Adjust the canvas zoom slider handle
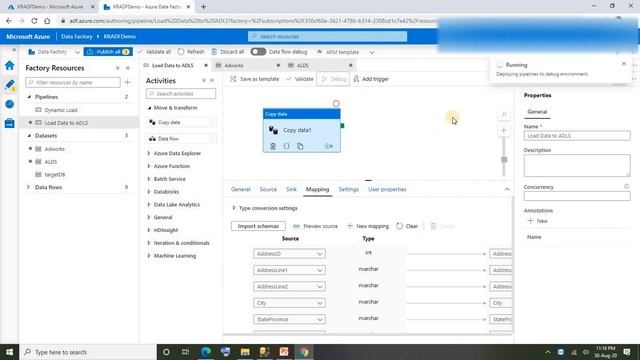The width and height of the screenshot is (640, 360). point(504,160)
